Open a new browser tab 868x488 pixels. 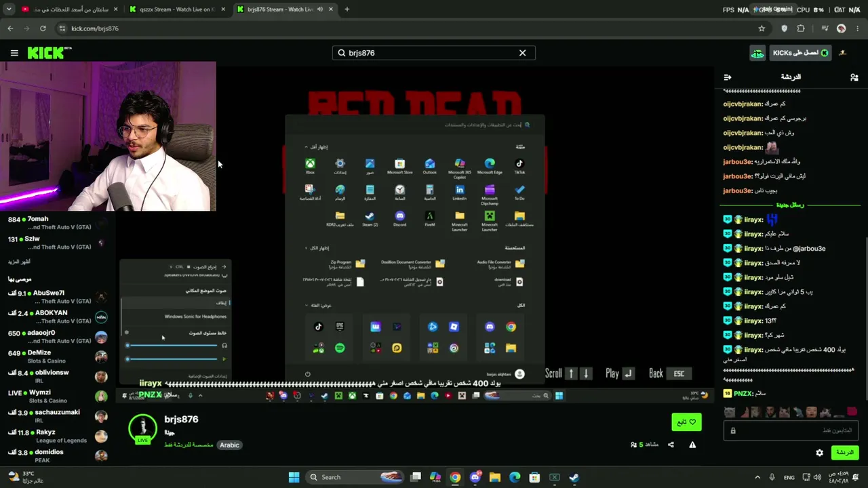tap(347, 9)
